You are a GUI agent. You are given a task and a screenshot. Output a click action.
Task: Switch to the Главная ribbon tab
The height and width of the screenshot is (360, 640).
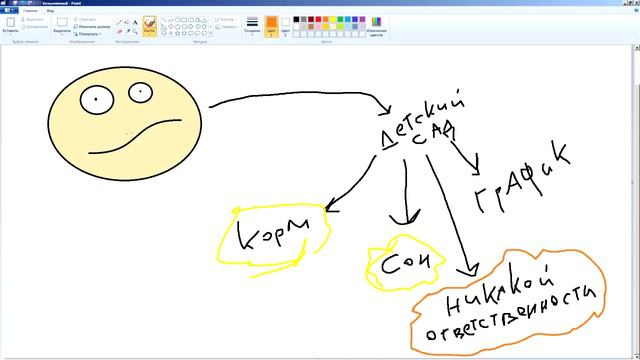click(30, 11)
